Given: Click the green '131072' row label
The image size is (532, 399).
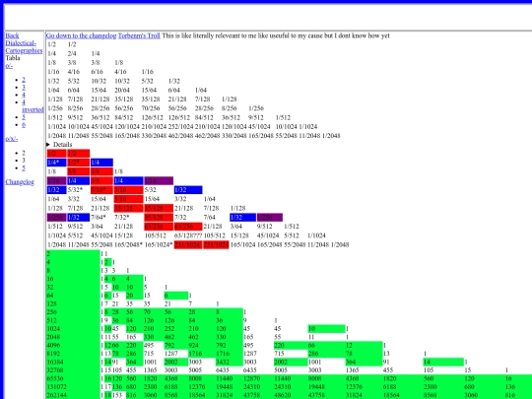Looking at the screenshot, I should (73, 387).
